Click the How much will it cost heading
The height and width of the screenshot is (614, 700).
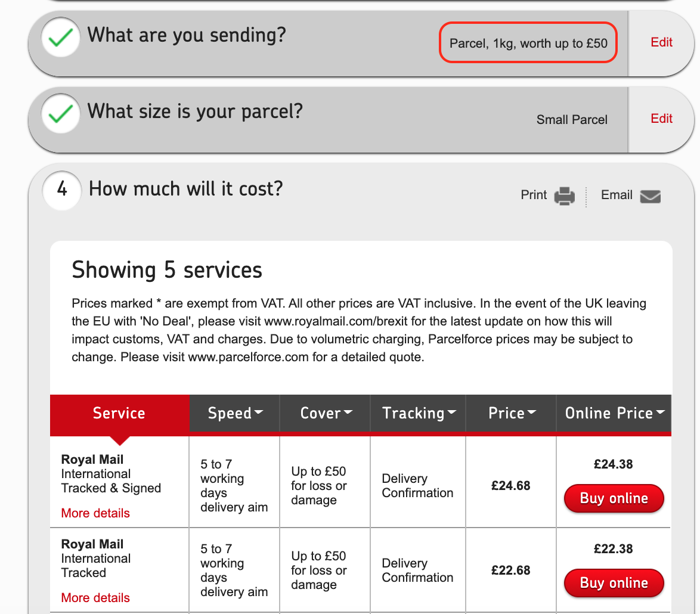point(185,189)
